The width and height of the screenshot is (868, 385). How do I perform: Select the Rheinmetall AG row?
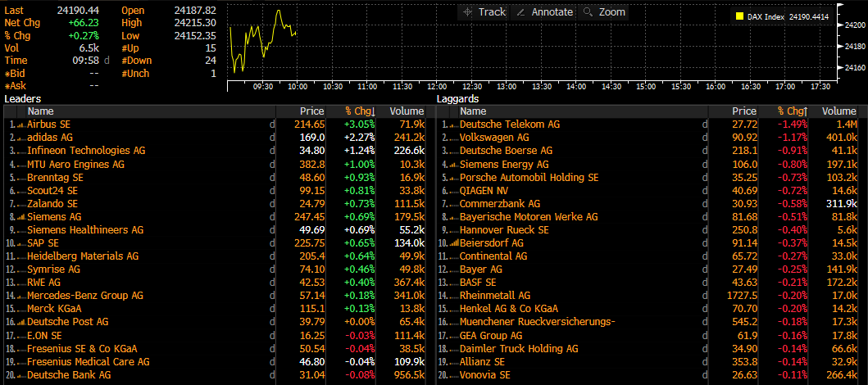495,296
